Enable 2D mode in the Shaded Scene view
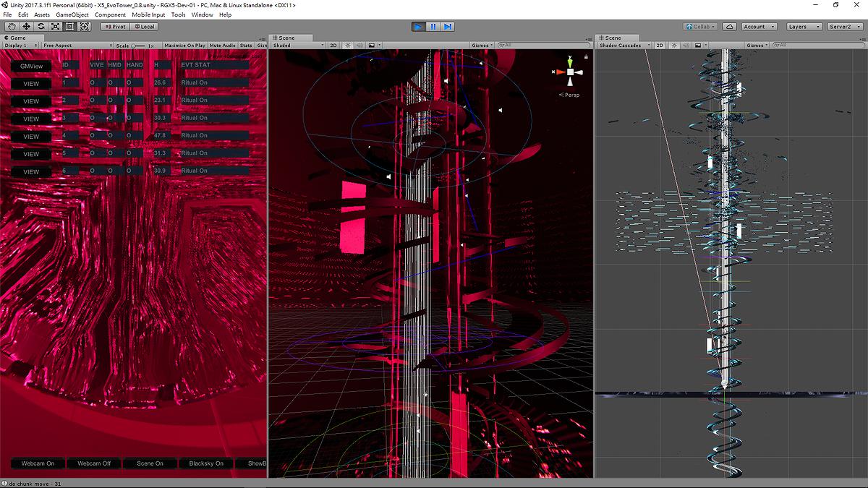The height and width of the screenshot is (488, 868). click(x=334, y=46)
